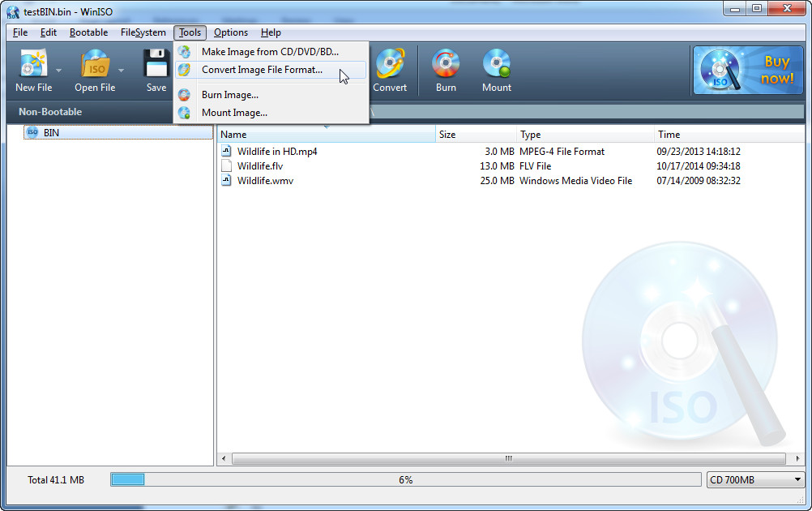This screenshot has width=812, height=511.
Task: Click the horizontal scrollbar thumb
Action: point(509,458)
